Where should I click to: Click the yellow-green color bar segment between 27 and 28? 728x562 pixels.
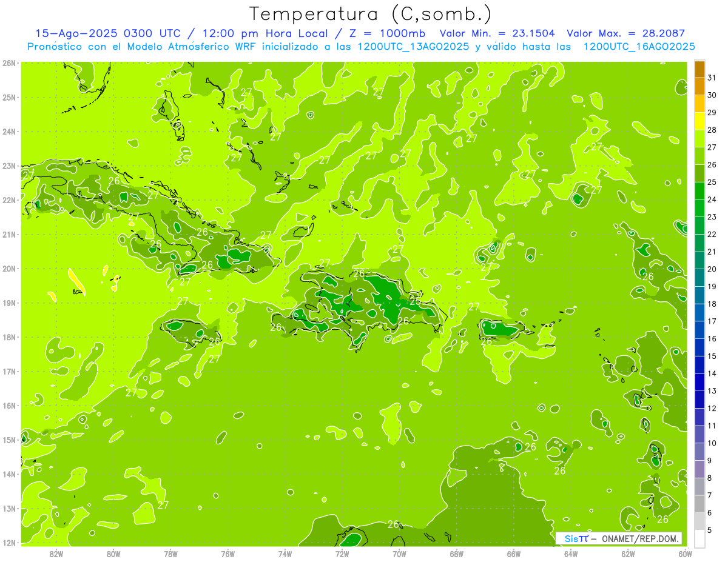[x=699, y=139]
